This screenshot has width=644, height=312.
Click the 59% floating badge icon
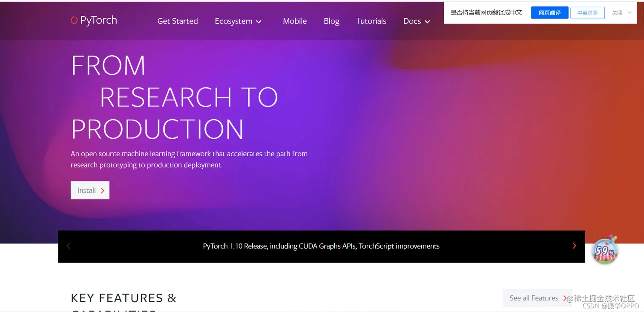pyautogui.click(x=605, y=250)
